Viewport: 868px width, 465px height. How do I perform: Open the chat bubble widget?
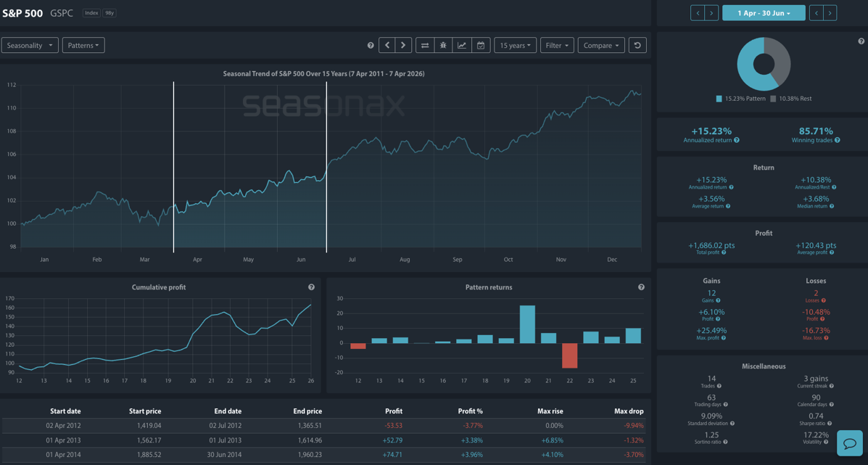coord(850,443)
